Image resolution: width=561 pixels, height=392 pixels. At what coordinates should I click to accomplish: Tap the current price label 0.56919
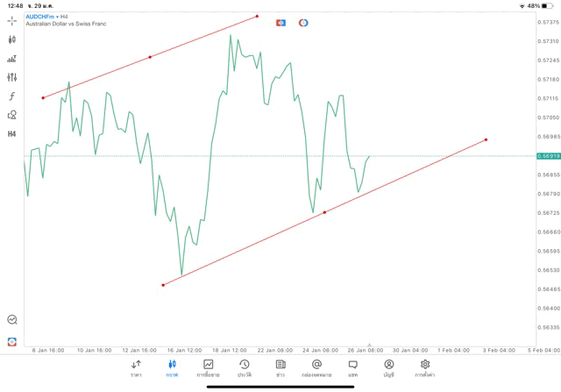[x=550, y=156]
